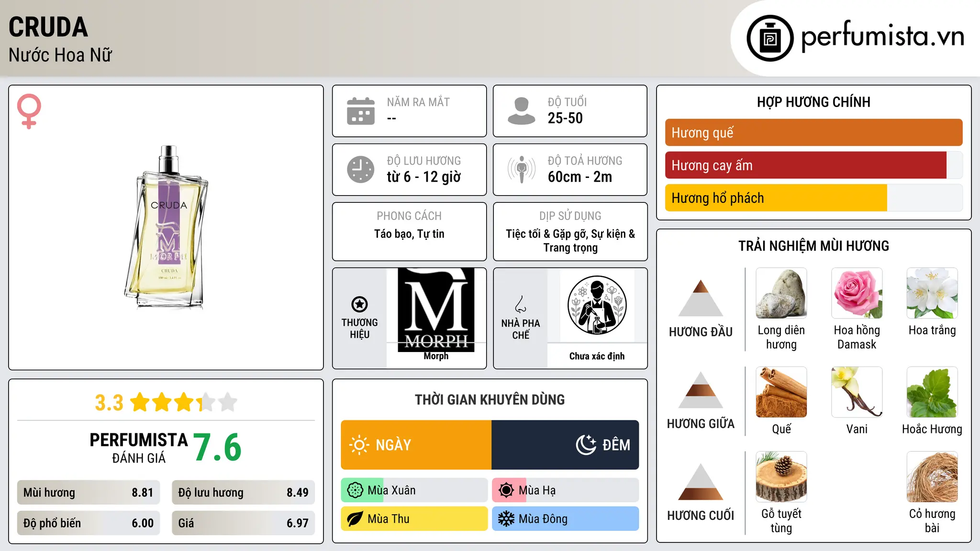Image resolution: width=980 pixels, height=551 pixels.
Task: Select the Mùa Đông season bar
Action: (566, 519)
